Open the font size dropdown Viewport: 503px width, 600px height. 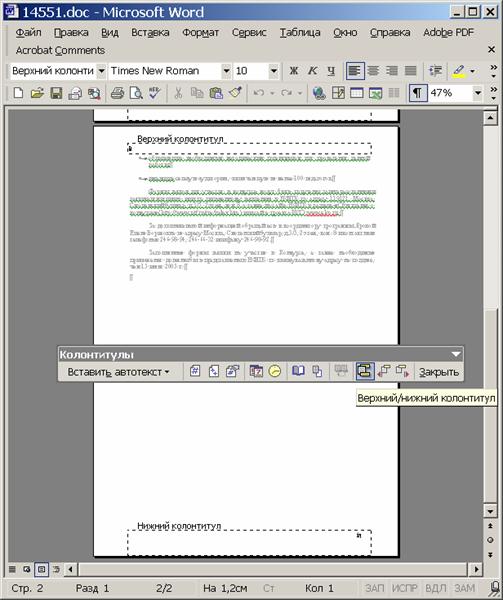273,71
